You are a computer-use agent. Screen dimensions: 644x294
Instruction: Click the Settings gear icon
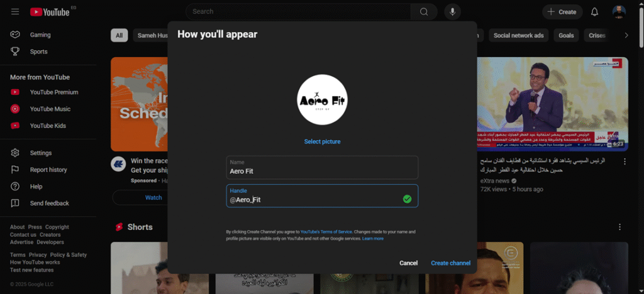pos(15,153)
